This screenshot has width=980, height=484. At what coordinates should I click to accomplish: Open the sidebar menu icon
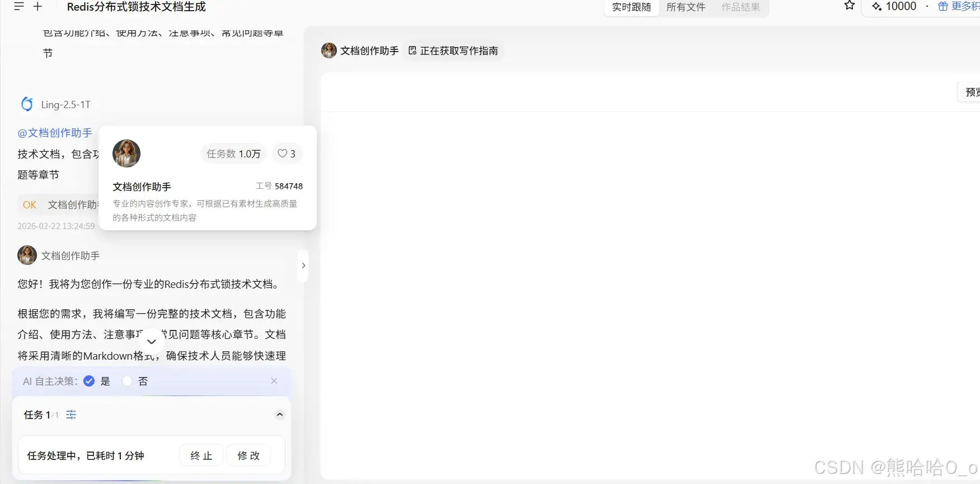19,7
